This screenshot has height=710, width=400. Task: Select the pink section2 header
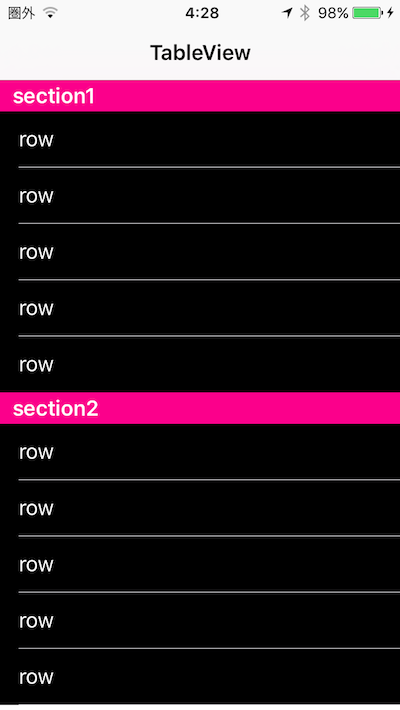[200, 408]
